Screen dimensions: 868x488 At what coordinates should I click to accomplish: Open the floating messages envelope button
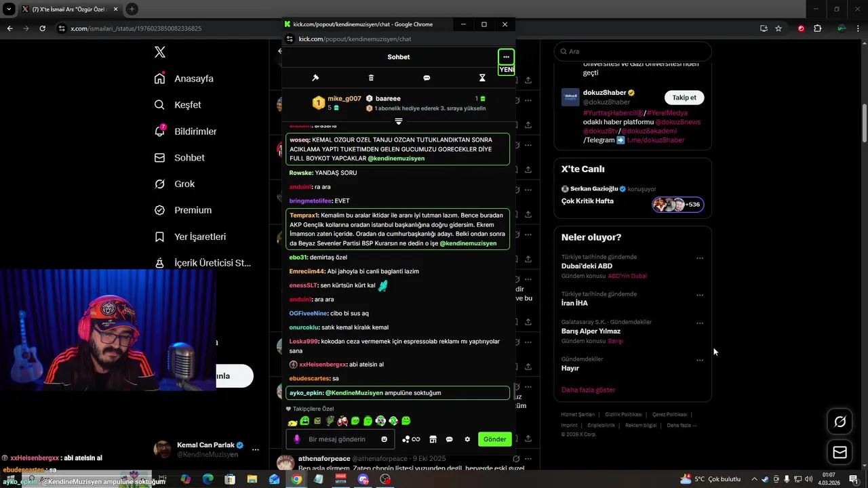coord(840,453)
